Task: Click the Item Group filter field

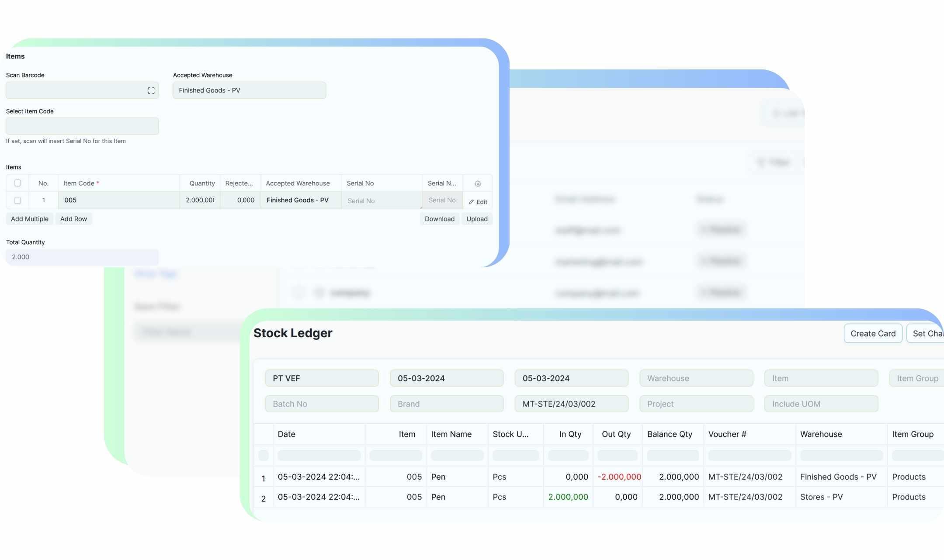Action: [917, 378]
